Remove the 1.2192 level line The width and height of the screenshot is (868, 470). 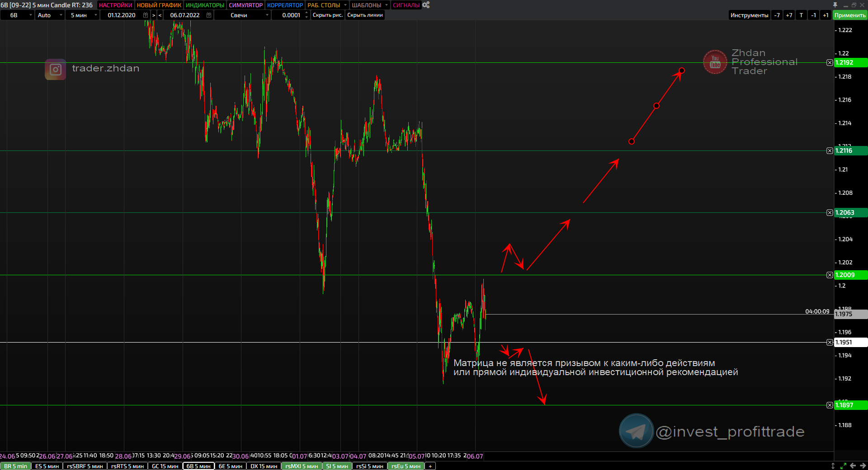[x=830, y=62]
